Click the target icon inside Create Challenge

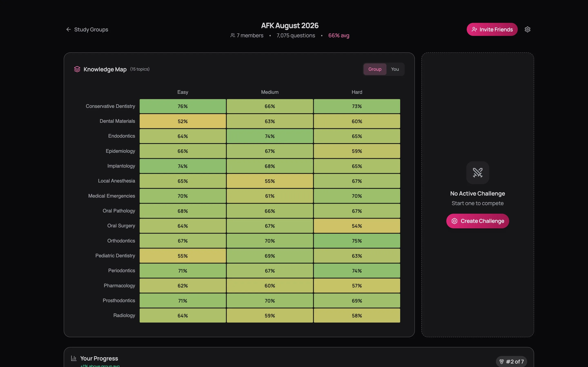[x=455, y=221]
